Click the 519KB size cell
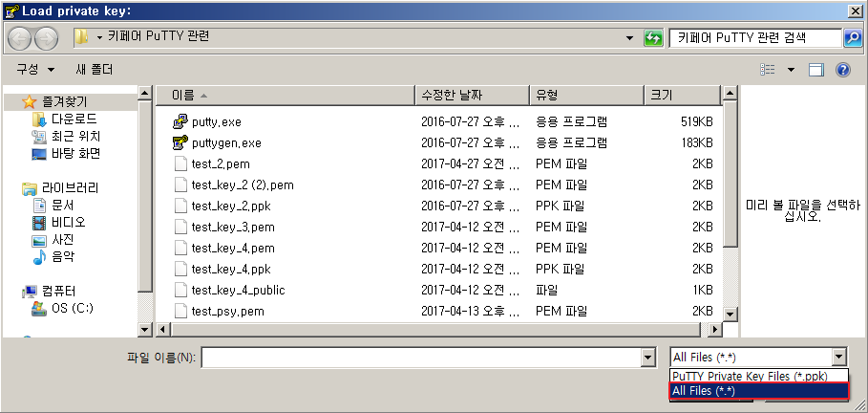 tap(696, 122)
